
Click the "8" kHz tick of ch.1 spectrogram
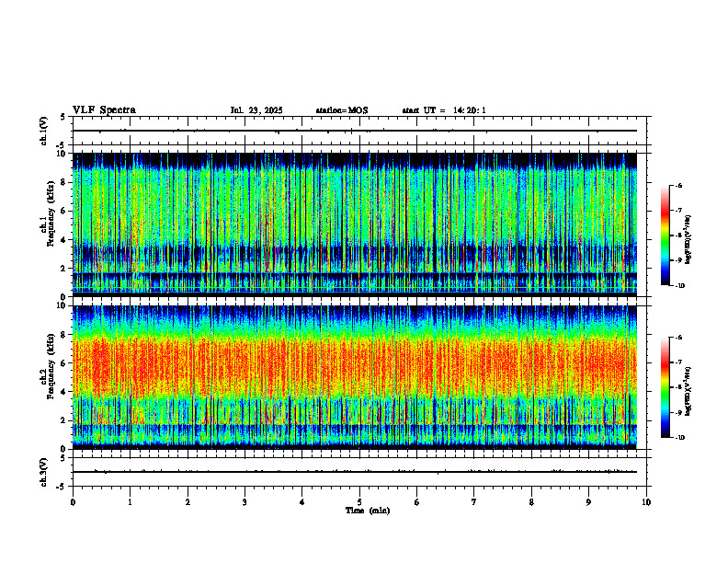pyautogui.click(x=64, y=182)
